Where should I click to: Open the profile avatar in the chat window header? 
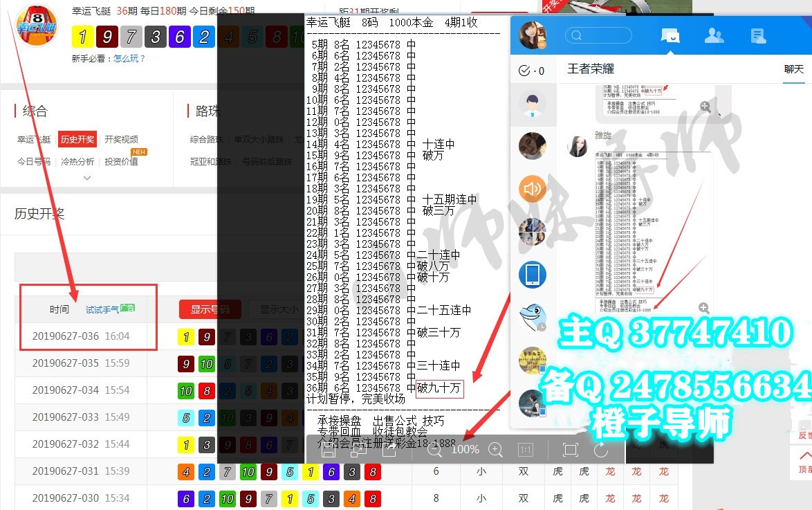(533, 35)
